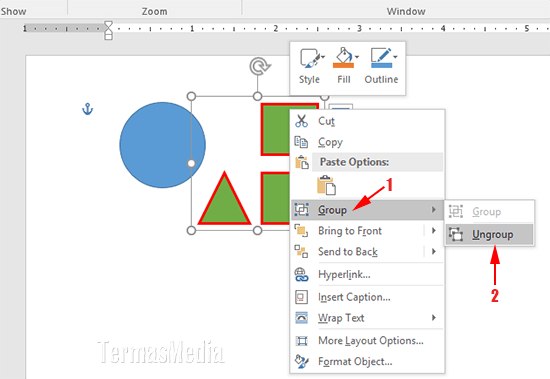Click the More Layout Options icon
Viewport: 550px width, 379px height.
point(301,341)
